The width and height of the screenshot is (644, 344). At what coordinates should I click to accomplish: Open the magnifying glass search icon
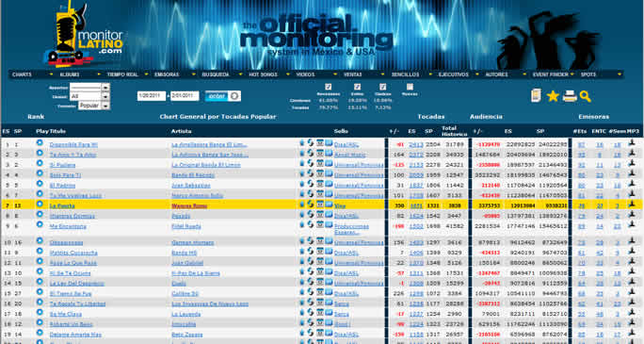586,96
